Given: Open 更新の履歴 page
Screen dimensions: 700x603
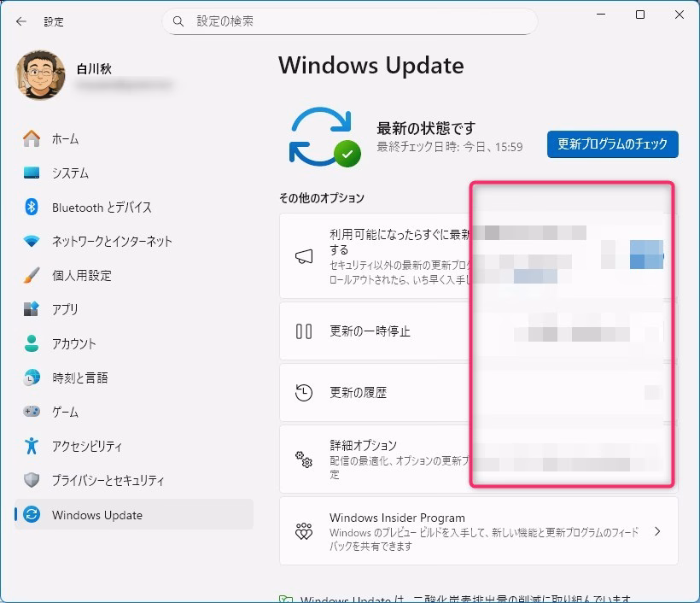Looking at the screenshot, I should pos(479,393).
